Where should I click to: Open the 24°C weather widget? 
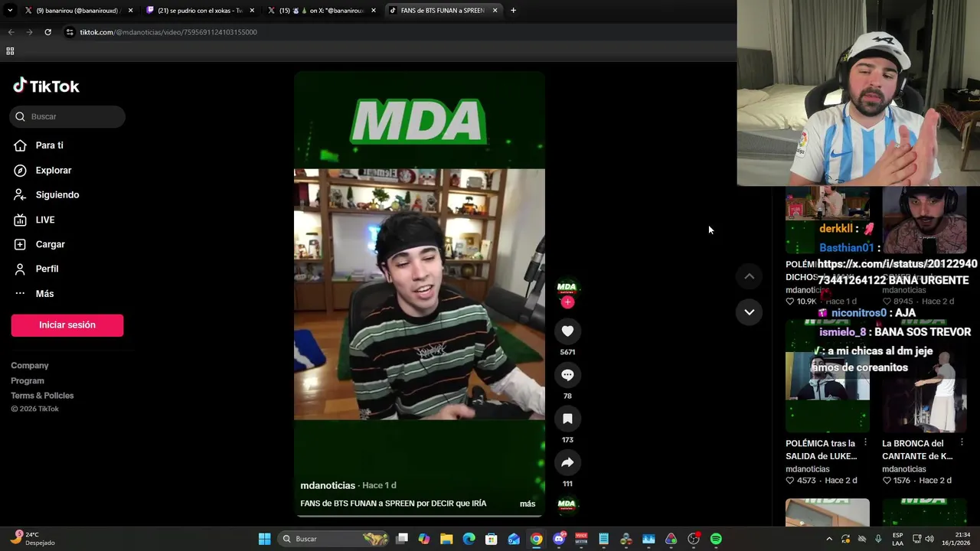point(34,538)
